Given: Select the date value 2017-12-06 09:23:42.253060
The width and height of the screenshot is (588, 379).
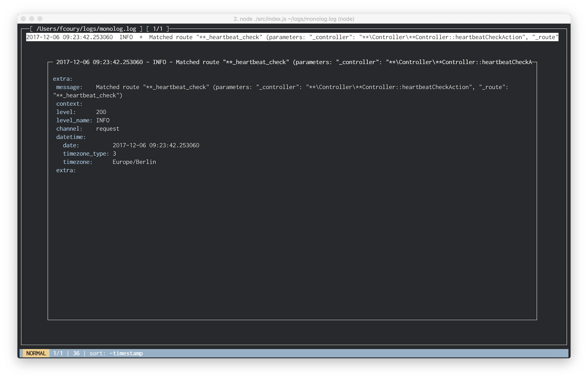Looking at the screenshot, I should (x=156, y=145).
